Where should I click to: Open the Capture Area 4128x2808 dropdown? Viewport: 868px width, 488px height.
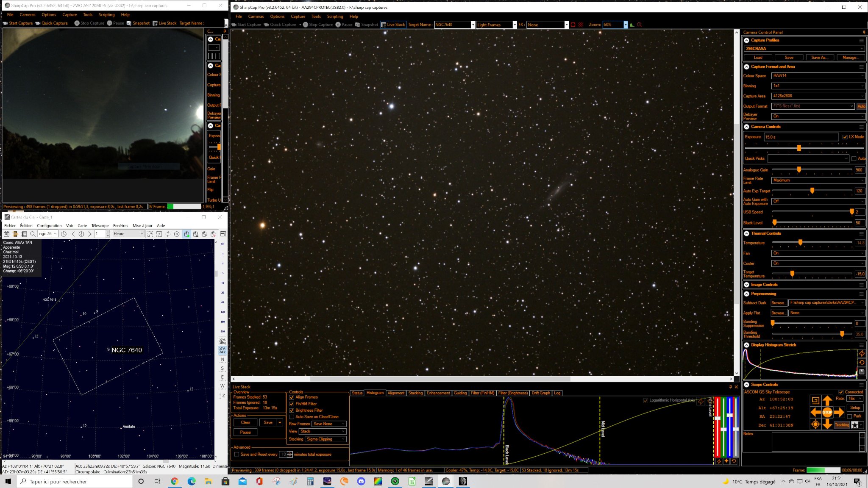(818, 96)
